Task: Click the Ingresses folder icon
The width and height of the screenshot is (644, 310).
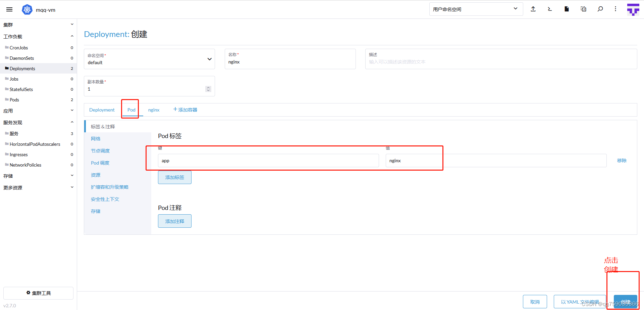Action: pos(7,154)
